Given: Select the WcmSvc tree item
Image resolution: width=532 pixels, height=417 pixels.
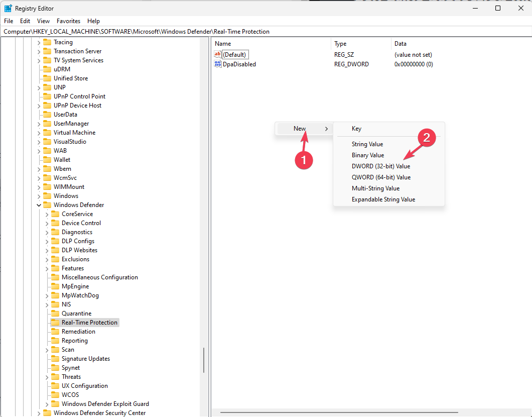Looking at the screenshot, I should [65, 177].
